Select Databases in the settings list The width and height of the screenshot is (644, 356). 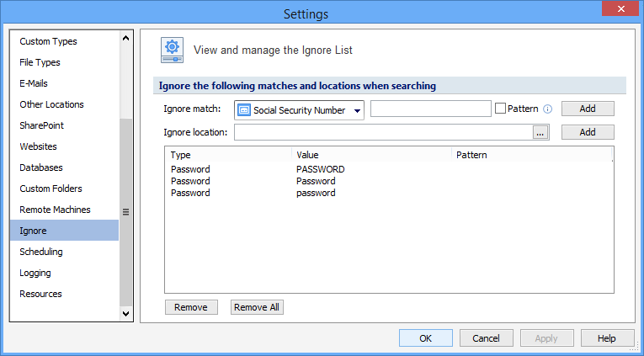[x=41, y=167]
